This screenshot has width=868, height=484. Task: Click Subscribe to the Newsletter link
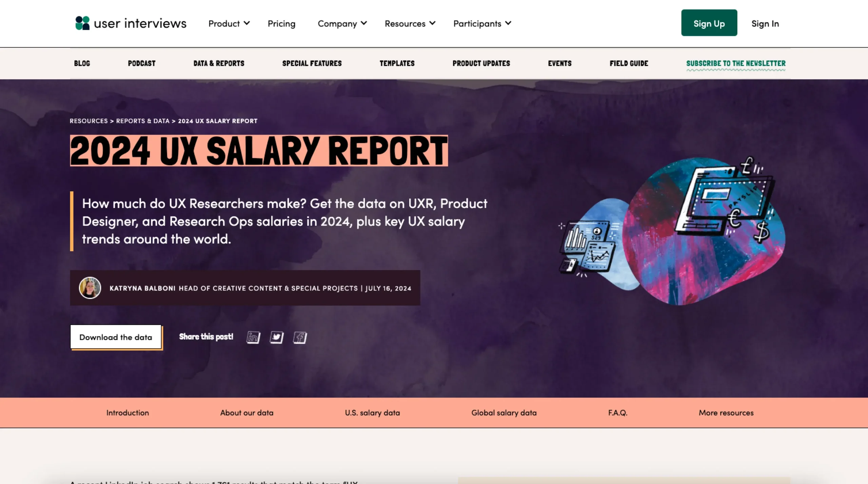[x=736, y=64]
